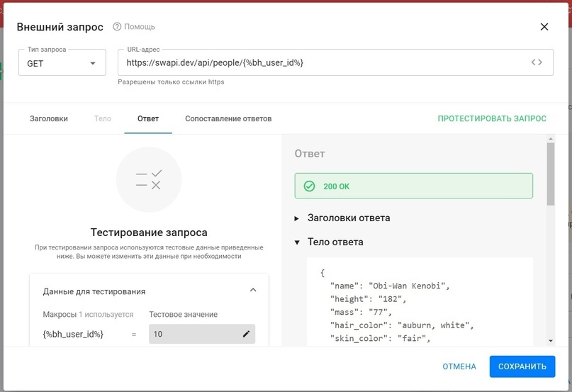Click the 200 OK status text
This screenshot has height=392, width=572.
pos(337,186)
